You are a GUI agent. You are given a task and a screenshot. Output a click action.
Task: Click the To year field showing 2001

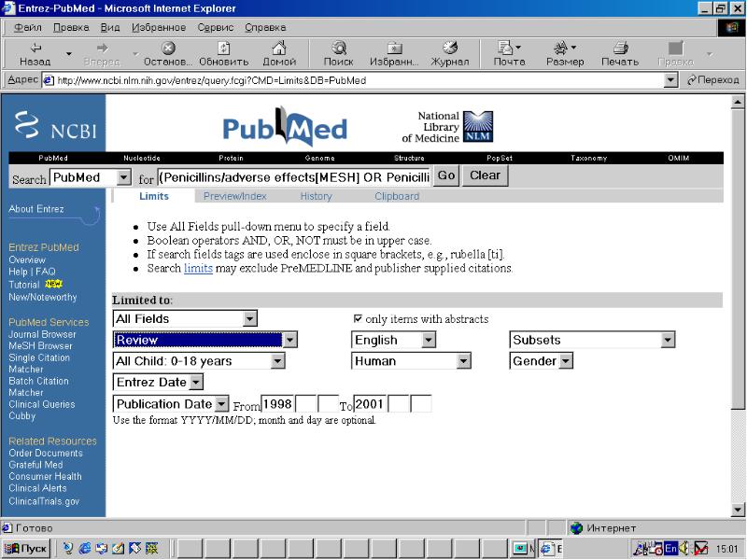point(369,404)
